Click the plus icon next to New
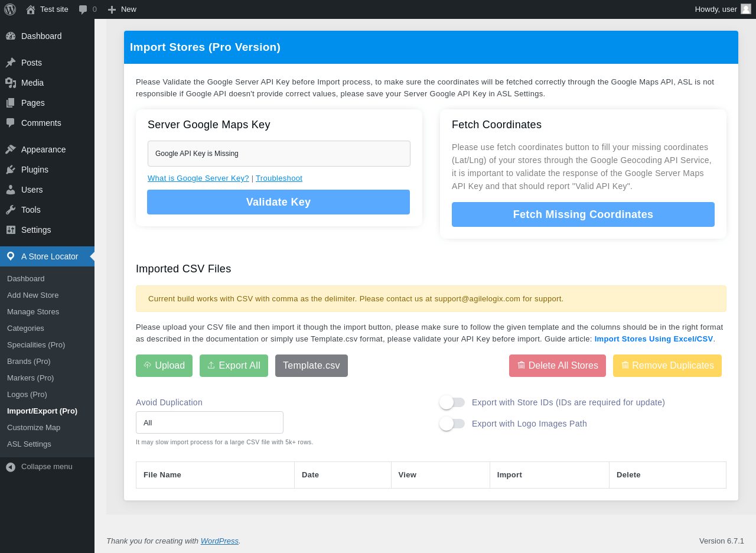The width and height of the screenshot is (756, 553). click(112, 9)
